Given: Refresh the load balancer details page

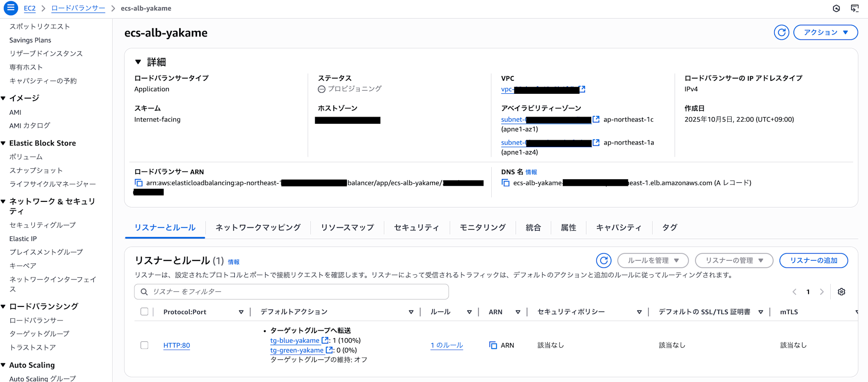Looking at the screenshot, I should [x=782, y=33].
